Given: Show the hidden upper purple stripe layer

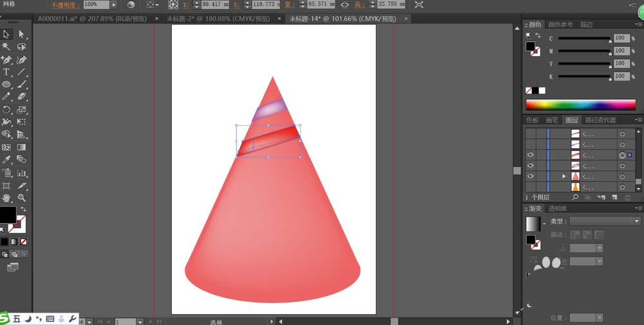Looking at the screenshot, I should [531, 144].
